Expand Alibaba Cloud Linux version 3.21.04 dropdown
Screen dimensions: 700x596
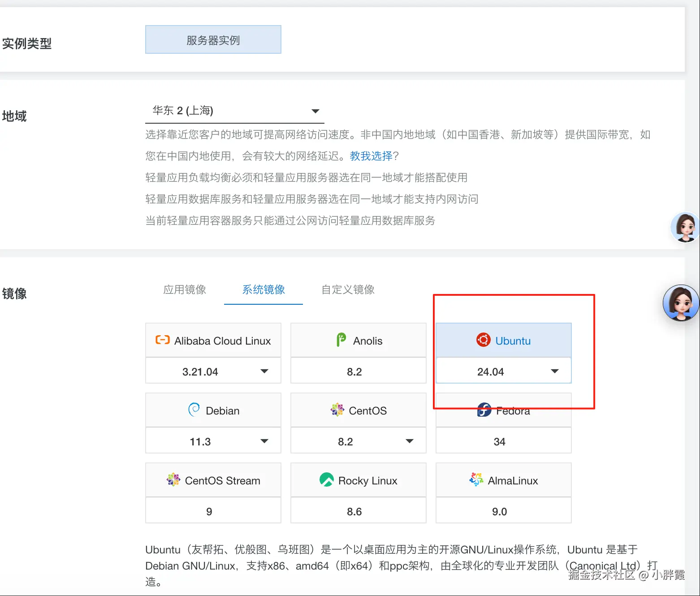[213, 371]
